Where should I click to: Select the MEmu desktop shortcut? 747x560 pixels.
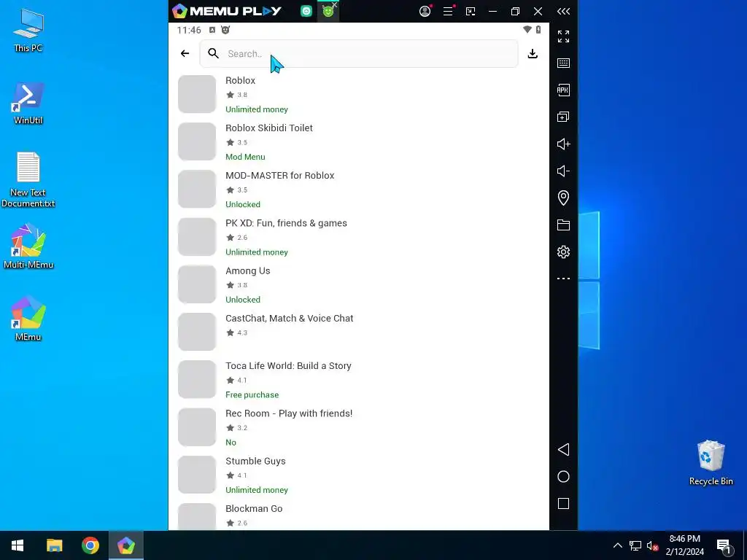pos(28,319)
